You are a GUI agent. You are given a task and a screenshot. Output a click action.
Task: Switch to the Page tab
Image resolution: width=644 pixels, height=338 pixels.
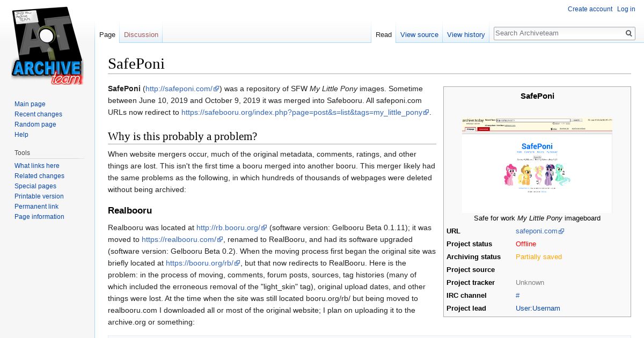[x=107, y=34]
